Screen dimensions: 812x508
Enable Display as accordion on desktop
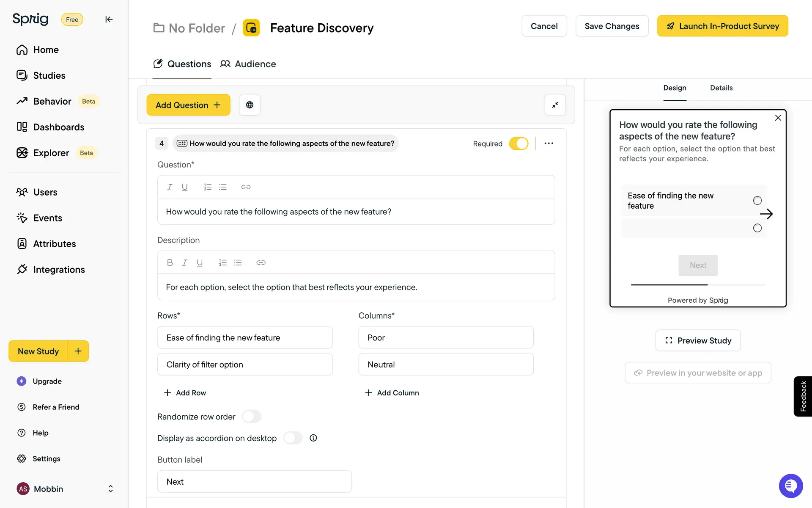293,438
